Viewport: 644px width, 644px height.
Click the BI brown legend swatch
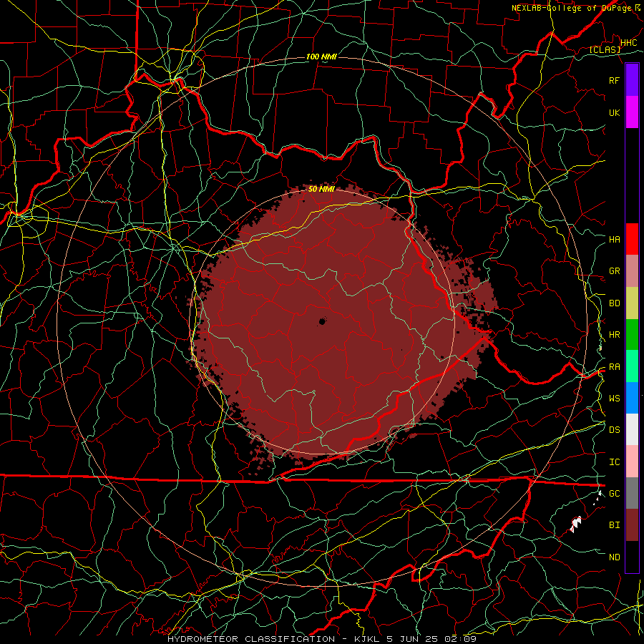coord(632,525)
